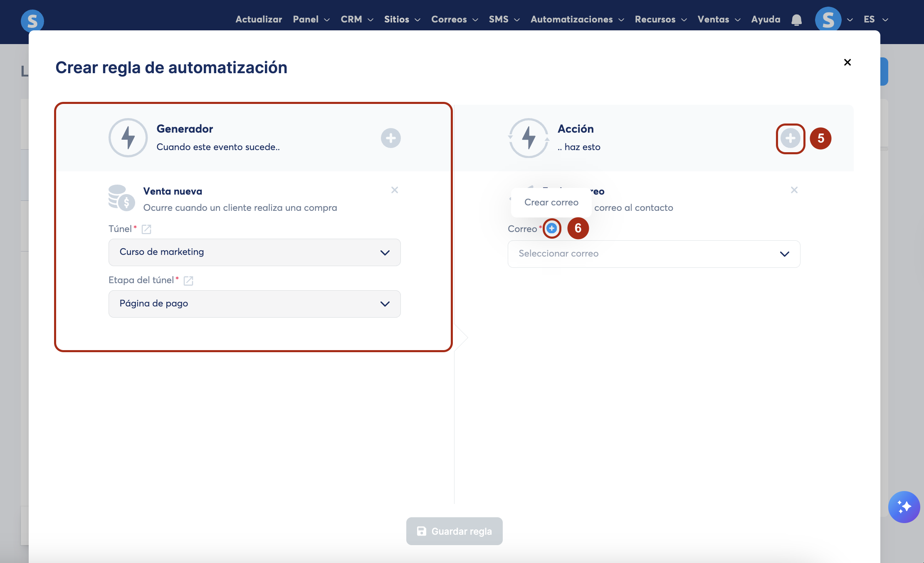Close the automation rule dialog
Screen dimensions: 924x563
pyautogui.click(x=847, y=62)
